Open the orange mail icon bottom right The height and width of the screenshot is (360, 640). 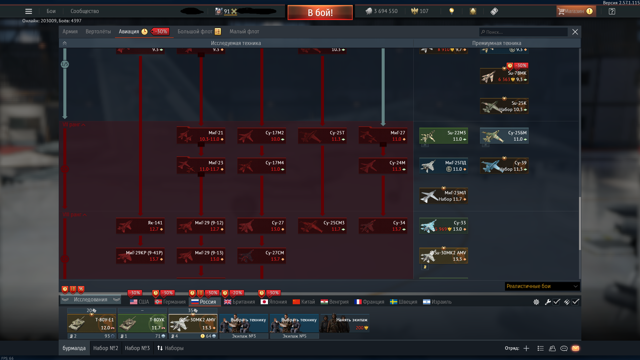(x=576, y=348)
